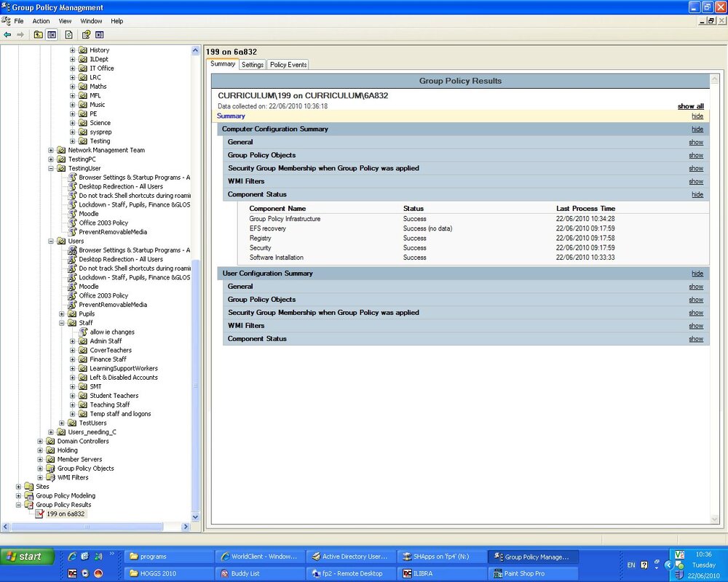Image resolution: width=728 pixels, height=582 pixels.
Task: Expand the Pupils node
Action: click(62, 314)
